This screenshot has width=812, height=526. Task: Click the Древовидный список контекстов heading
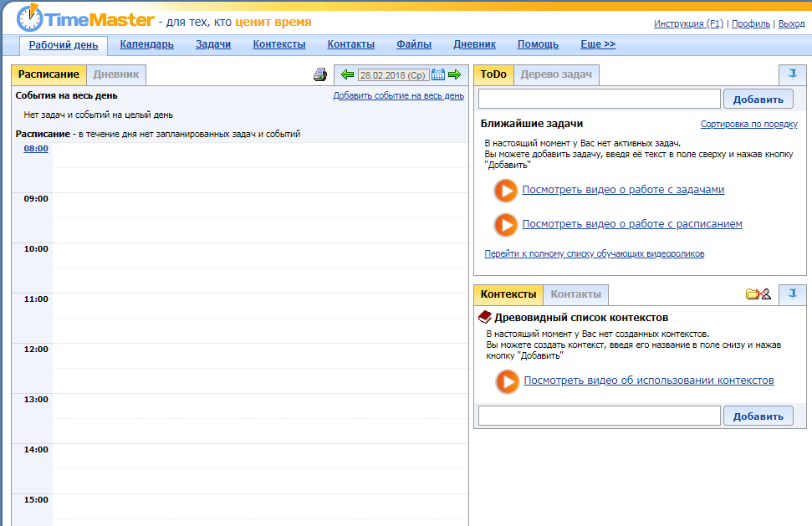click(x=581, y=318)
